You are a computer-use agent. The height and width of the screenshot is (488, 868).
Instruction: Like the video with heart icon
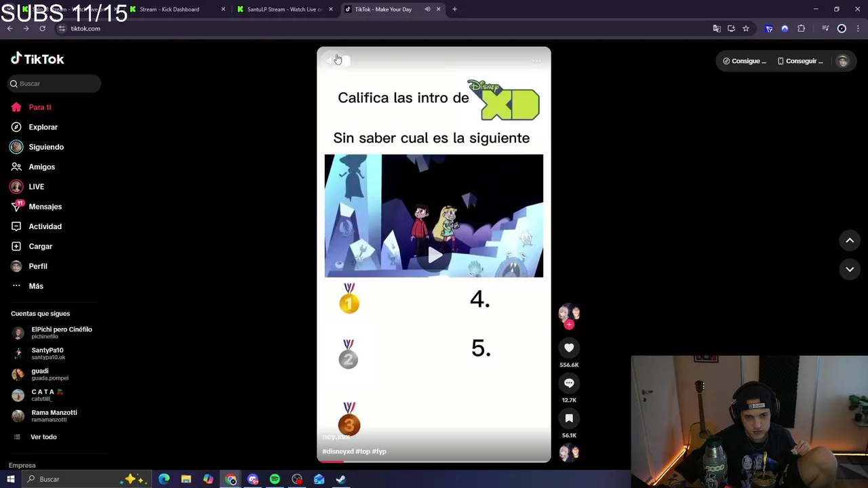[569, 348]
